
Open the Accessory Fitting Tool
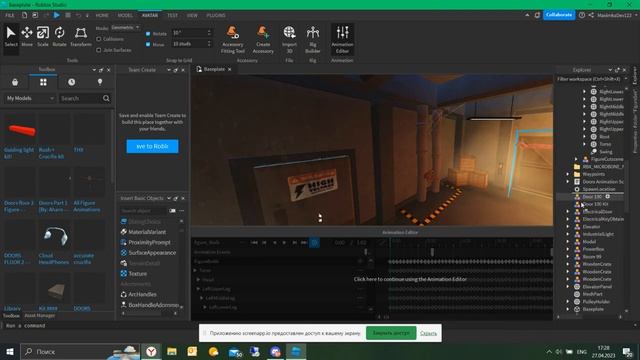tap(233, 39)
